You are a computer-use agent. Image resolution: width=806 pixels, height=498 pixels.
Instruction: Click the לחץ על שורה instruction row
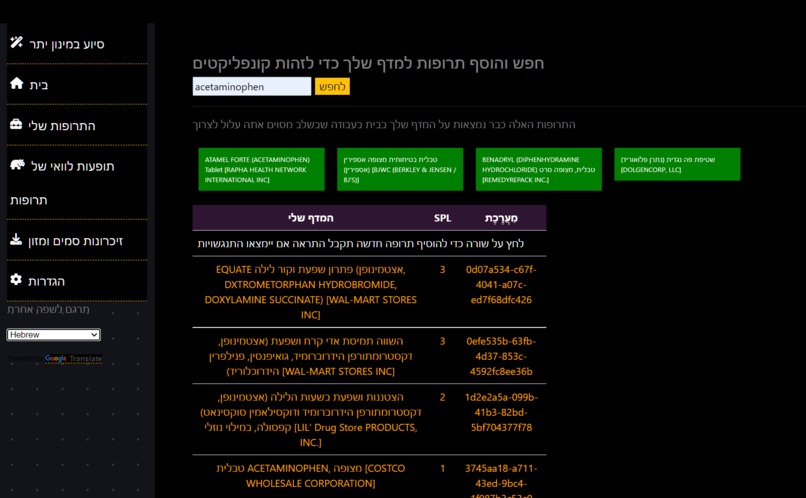pos(369,244)
